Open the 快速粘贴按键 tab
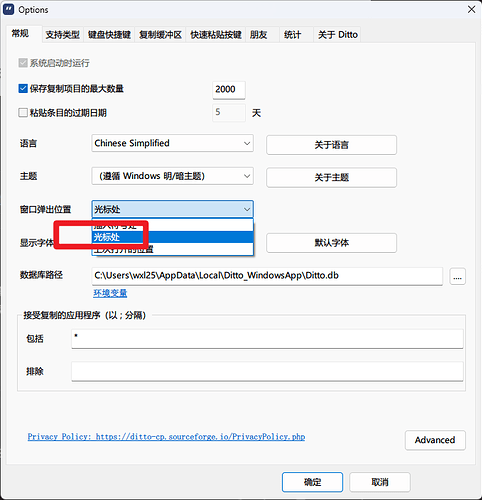The height and width of the screenshot is (500, 482). [216, 35]
